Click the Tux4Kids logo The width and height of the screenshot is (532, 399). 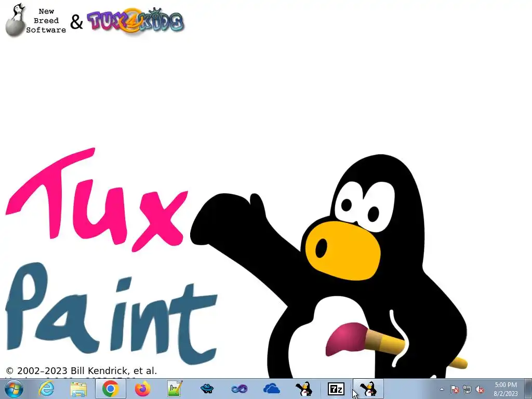coord(136,20)
